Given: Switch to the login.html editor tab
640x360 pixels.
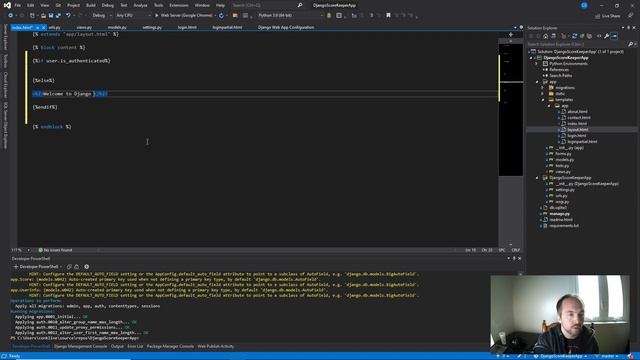Looking at the screenshot, I should 187,27.
